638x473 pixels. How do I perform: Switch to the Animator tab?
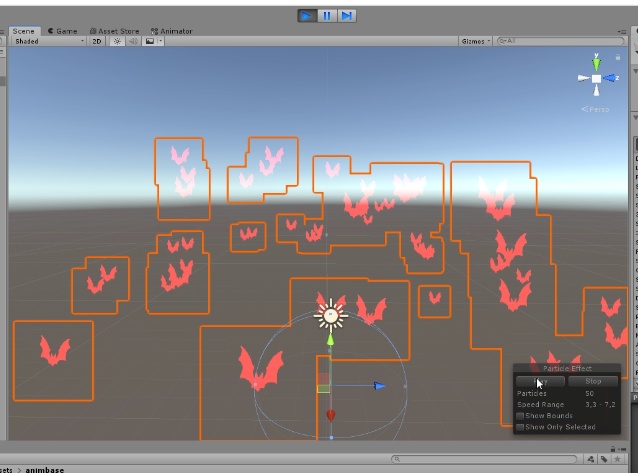coord(172,31)
